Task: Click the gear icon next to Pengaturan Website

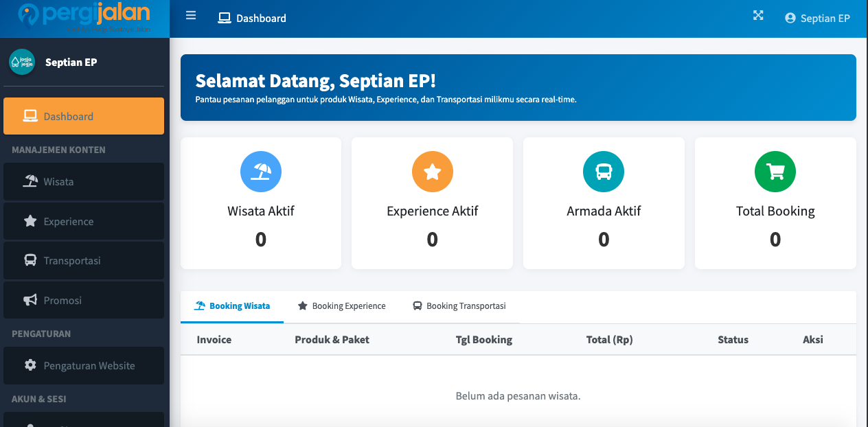Action: (x=30, y=365)
